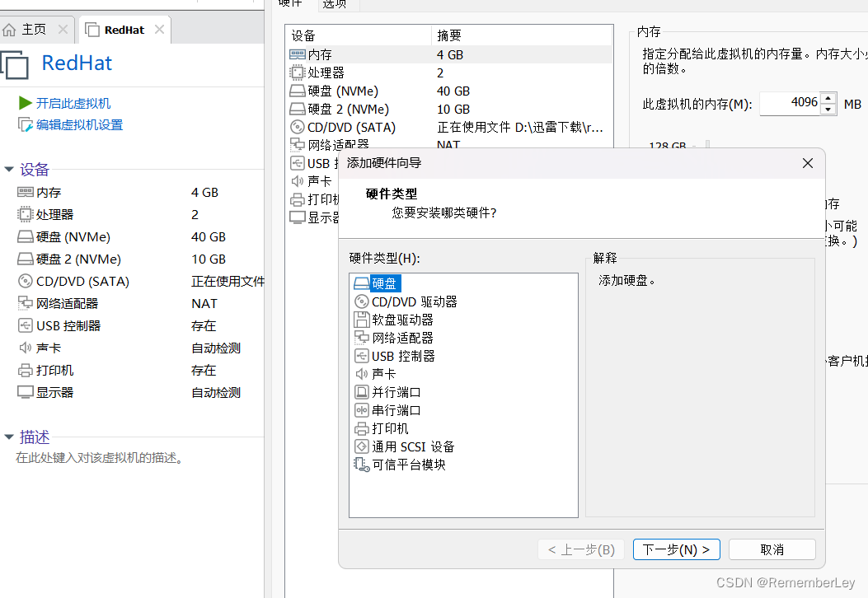Close the RedHat tab

(159, 30)
